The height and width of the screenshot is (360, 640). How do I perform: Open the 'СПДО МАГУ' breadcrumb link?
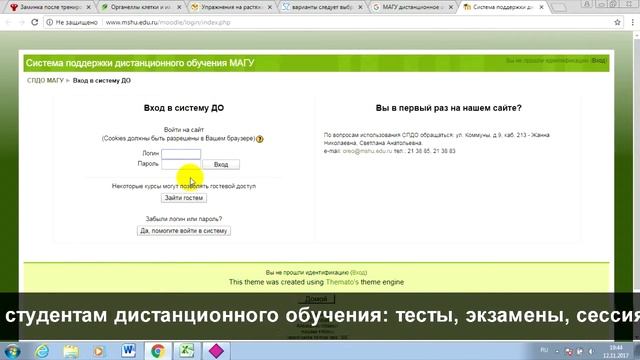pyautogui.click(x=45, y=81)
